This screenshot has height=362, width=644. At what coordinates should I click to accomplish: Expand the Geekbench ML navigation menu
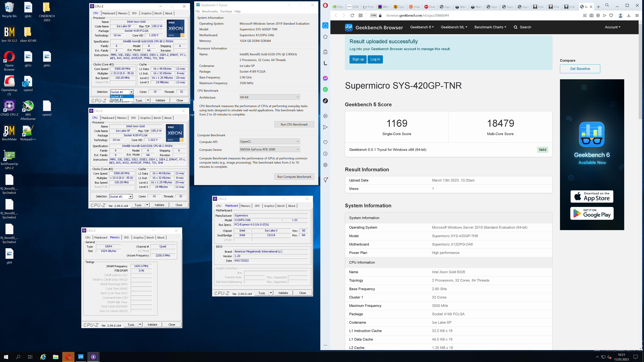coord(454,27)
